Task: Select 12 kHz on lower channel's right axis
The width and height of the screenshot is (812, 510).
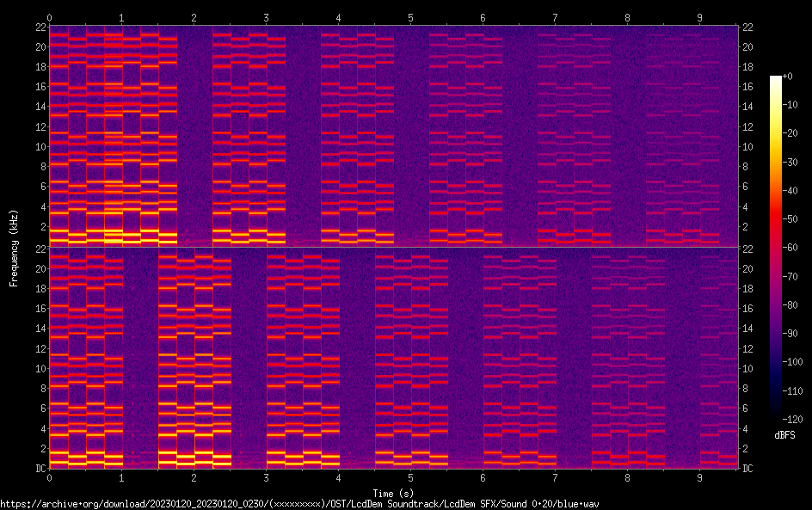Action: 748,348
